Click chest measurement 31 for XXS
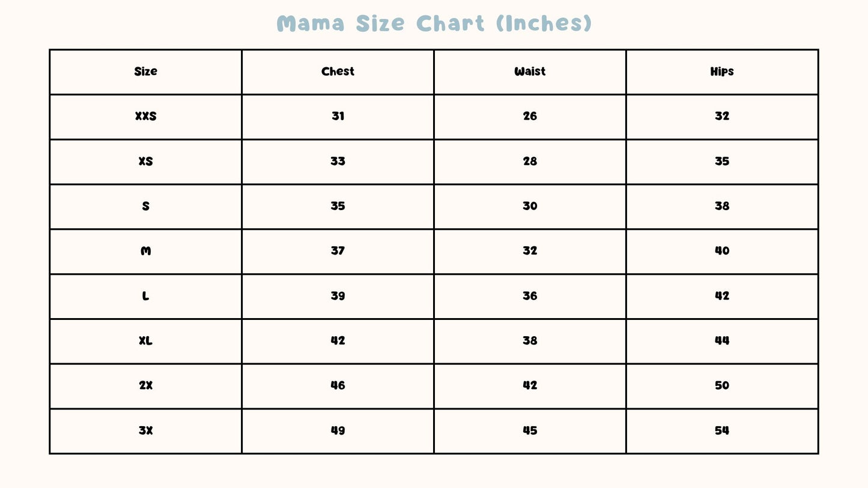 [338, 116]
